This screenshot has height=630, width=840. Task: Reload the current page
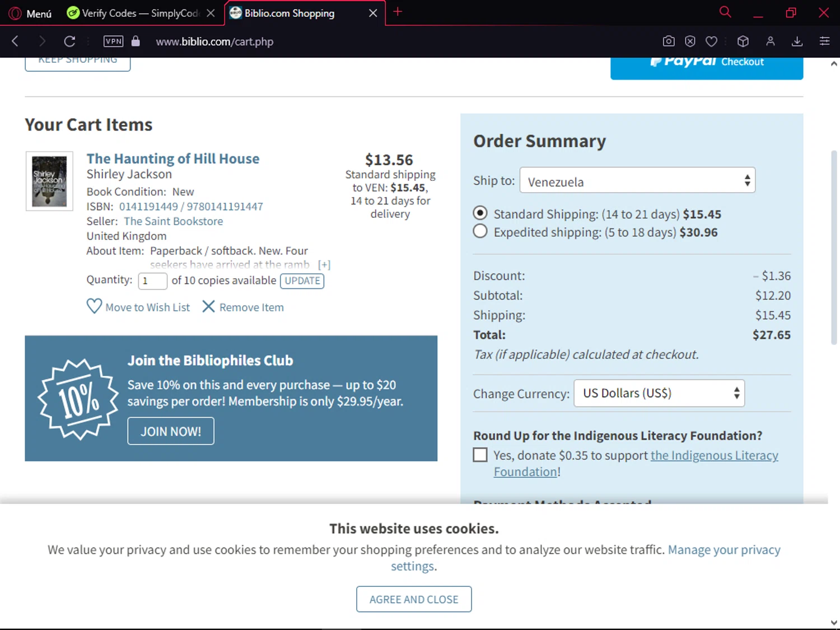point(69,41)
